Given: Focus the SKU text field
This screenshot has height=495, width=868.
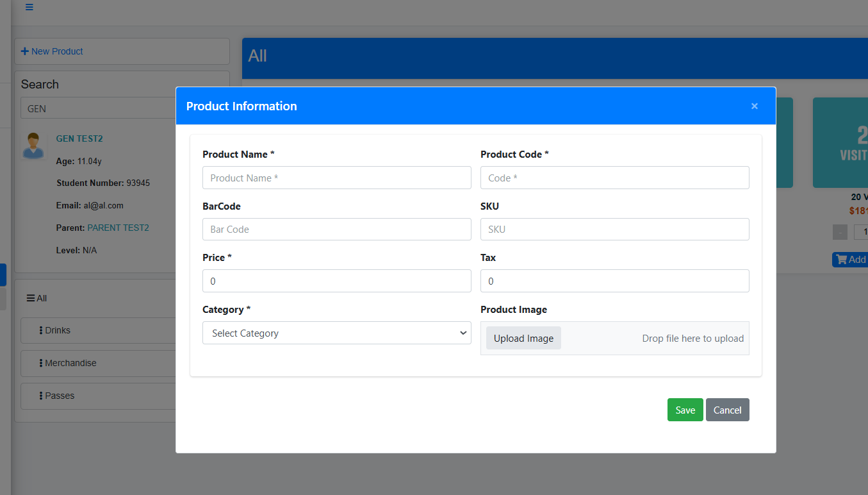Looking at the screenshot, I should 615,229.
